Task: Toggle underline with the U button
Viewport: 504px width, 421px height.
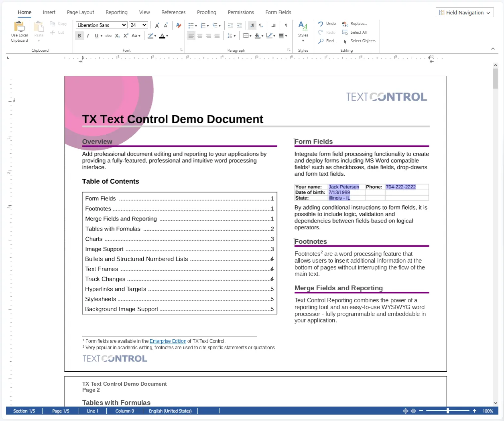Action: pyautogui.click(x=96, y=36)
